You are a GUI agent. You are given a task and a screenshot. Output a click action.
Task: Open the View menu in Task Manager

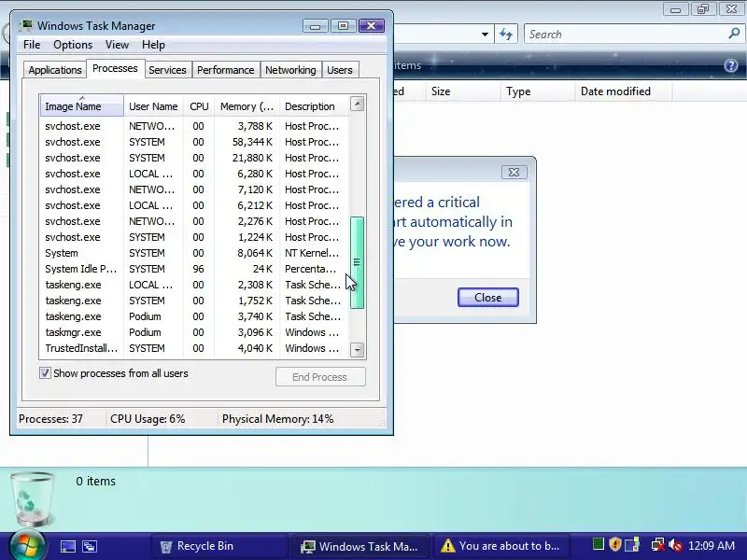tap(118, 45)
